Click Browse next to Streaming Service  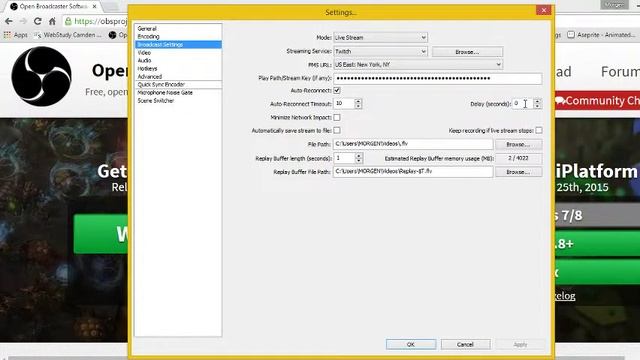pos(467,52)
